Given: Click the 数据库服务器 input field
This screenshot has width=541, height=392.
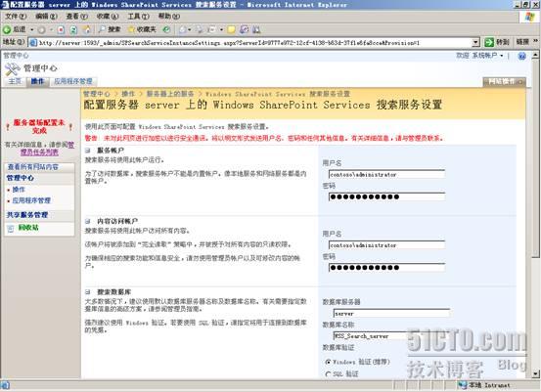Looking at the screenshot, I should pyautogui.click(x=391, y=314).
